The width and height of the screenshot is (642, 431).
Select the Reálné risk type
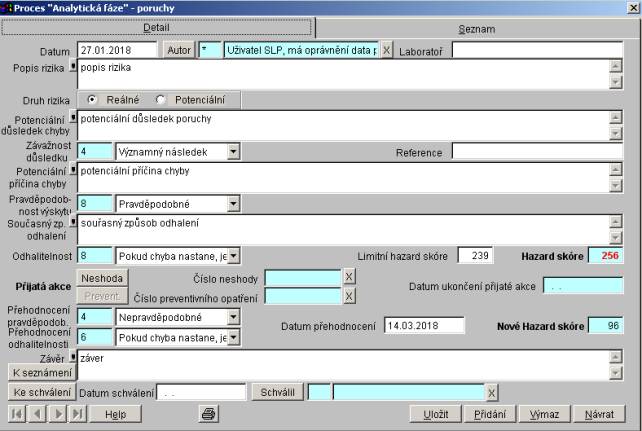coord(93,100)
